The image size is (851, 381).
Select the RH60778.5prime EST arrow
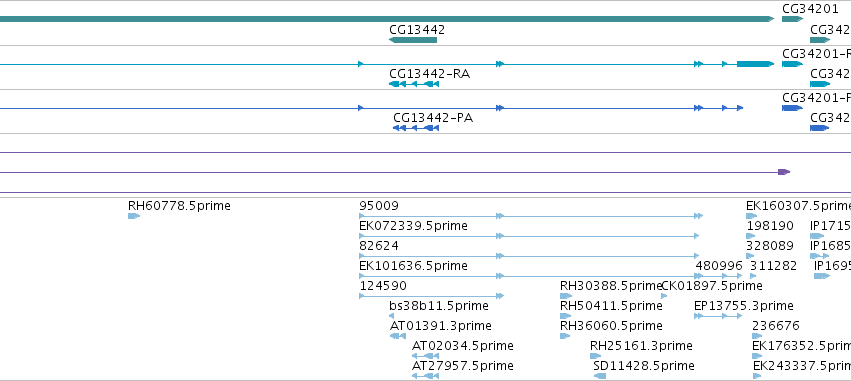click(134, 216)
